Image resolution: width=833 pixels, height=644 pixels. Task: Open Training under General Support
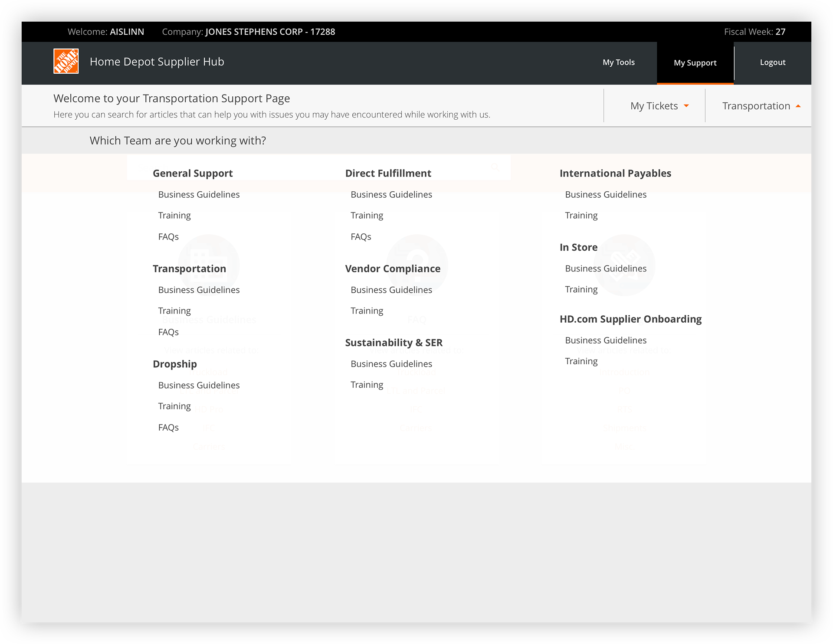point(174,216)
